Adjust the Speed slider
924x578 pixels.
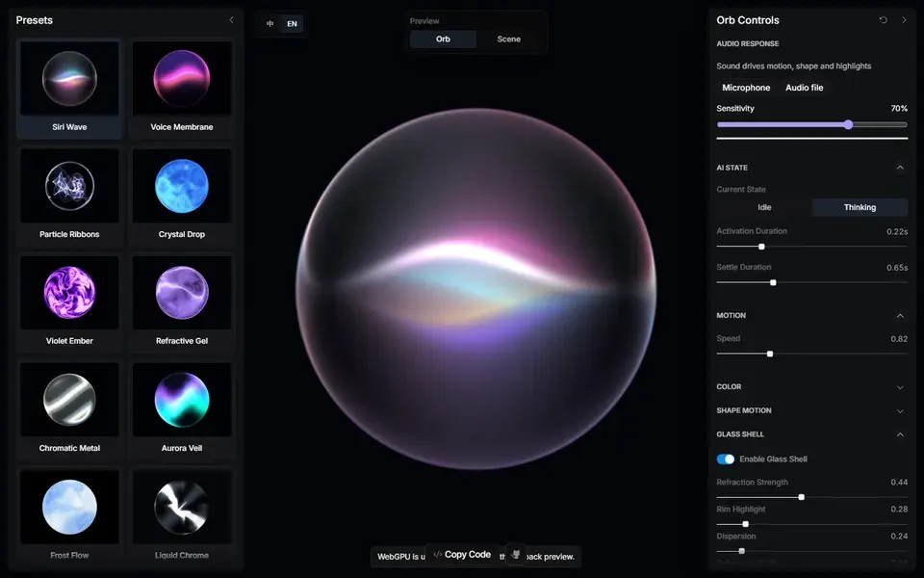coord(812,354)
